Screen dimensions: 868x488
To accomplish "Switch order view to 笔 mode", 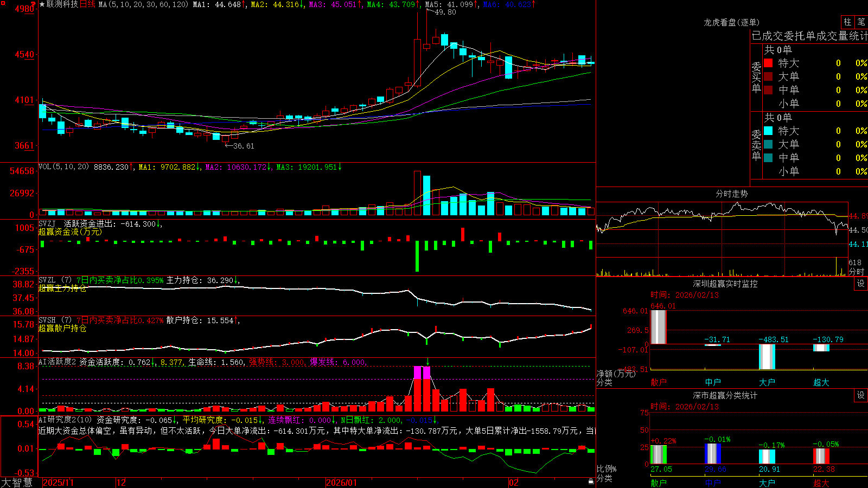I will pos(861,22).
